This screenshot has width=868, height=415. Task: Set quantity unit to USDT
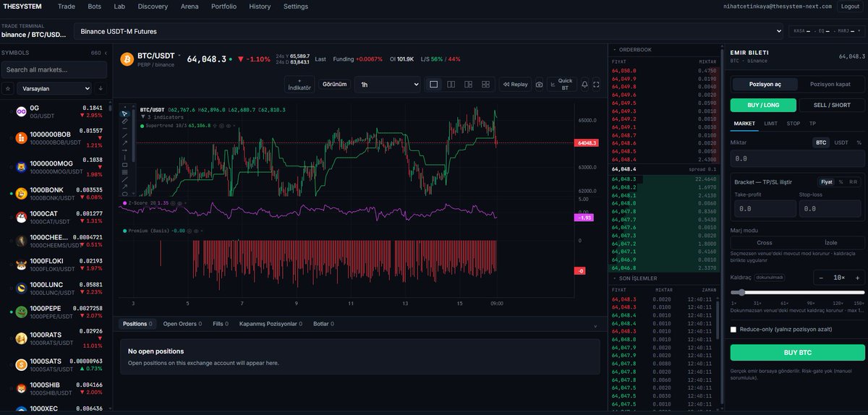click(841, 143)
